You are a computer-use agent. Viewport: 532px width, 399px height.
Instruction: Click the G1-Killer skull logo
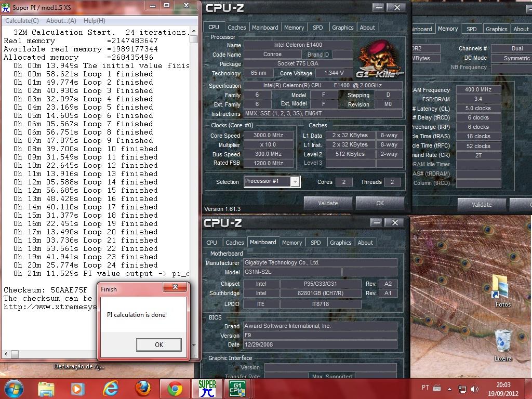(379, 60)
